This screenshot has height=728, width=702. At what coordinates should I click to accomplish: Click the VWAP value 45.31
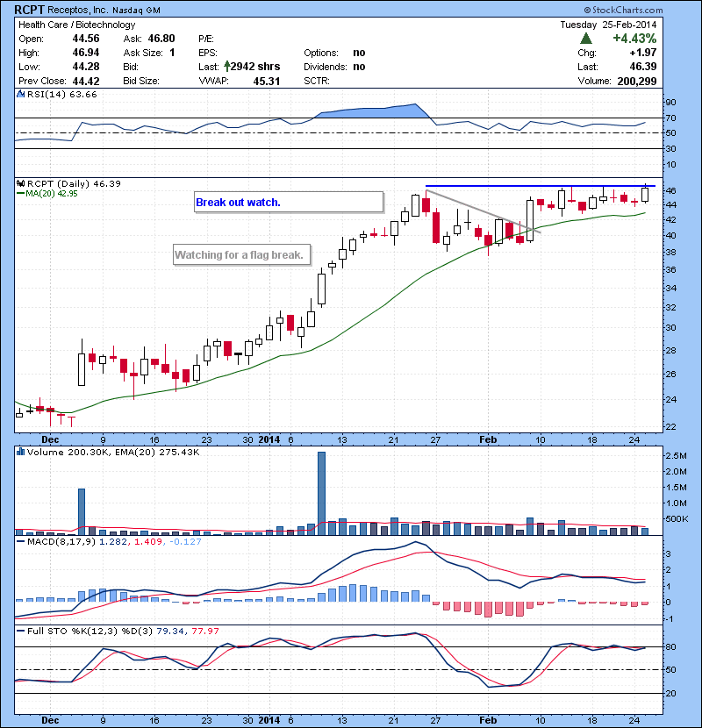267,82
